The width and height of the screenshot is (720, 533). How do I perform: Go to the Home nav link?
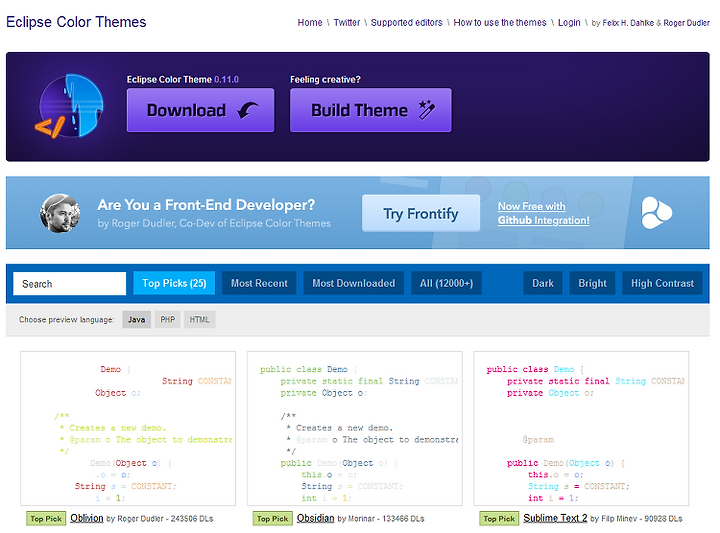pyautogui.click(x=309, y=22)
